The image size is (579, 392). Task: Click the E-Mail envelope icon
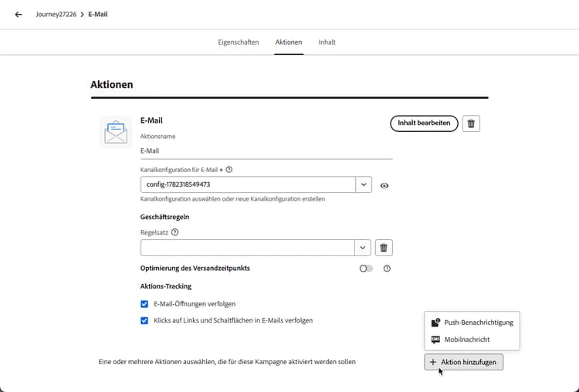click(116, 132)
